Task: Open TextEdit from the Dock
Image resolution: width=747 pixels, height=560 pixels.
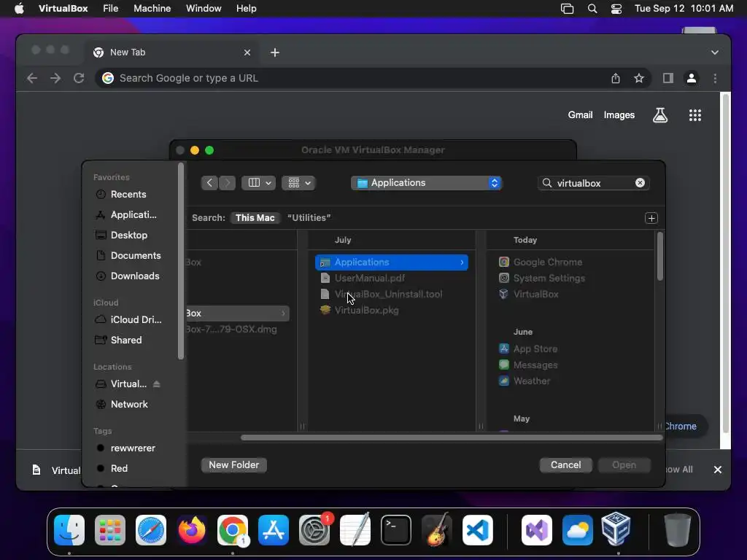Action: coord(355,529)
